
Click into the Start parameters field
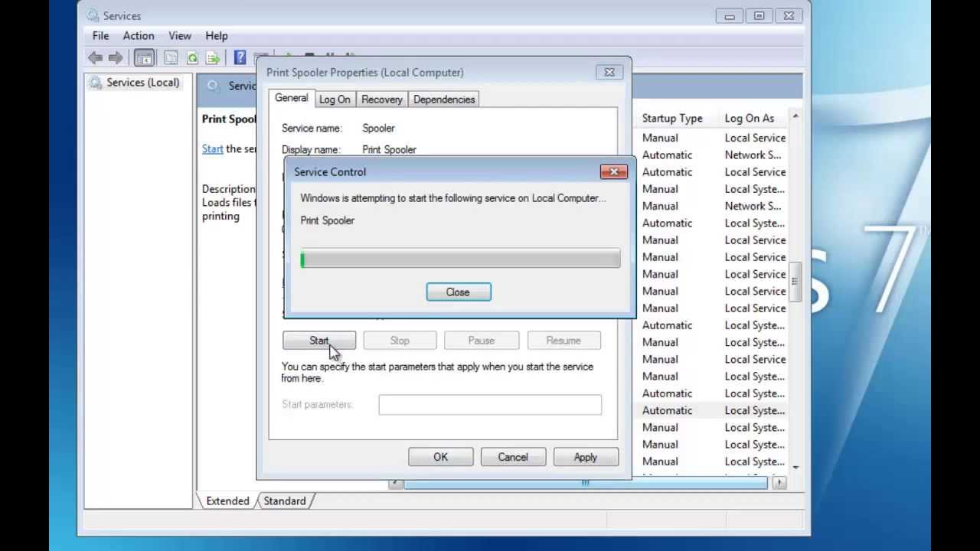490,405
